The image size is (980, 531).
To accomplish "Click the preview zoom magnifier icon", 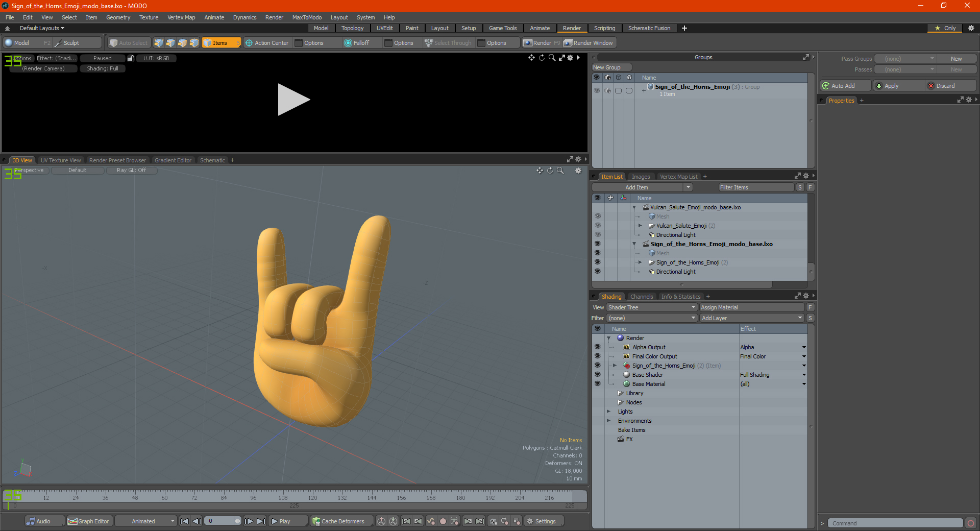I will pos(552,58).
